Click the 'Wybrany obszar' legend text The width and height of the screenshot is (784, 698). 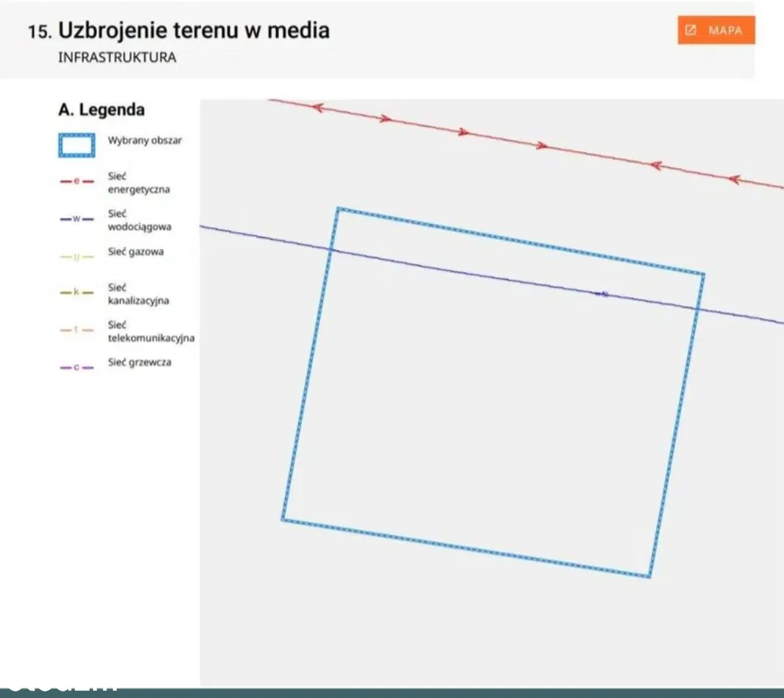click(145, 140)
